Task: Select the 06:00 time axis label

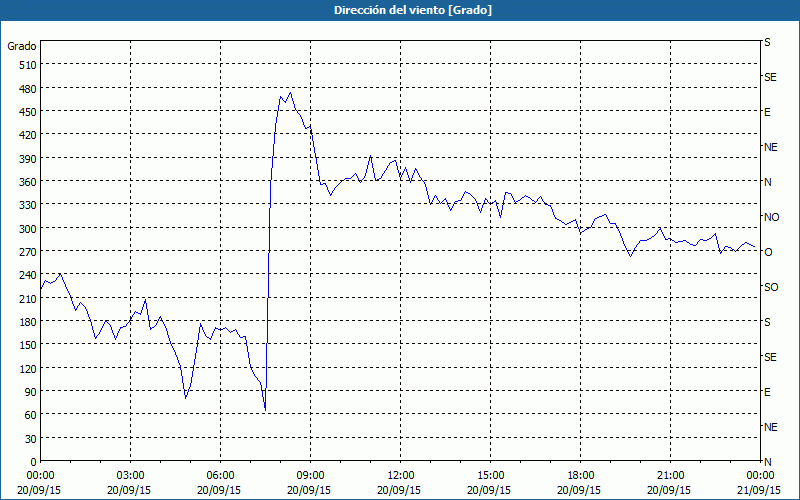Action: 220,476
